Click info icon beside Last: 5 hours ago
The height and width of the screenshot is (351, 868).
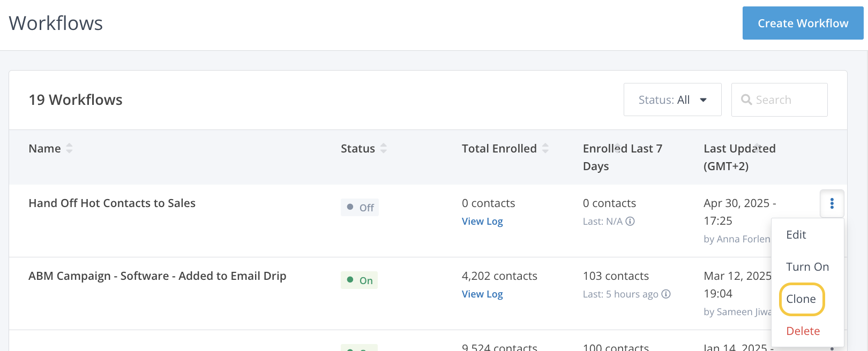(666, 294)
